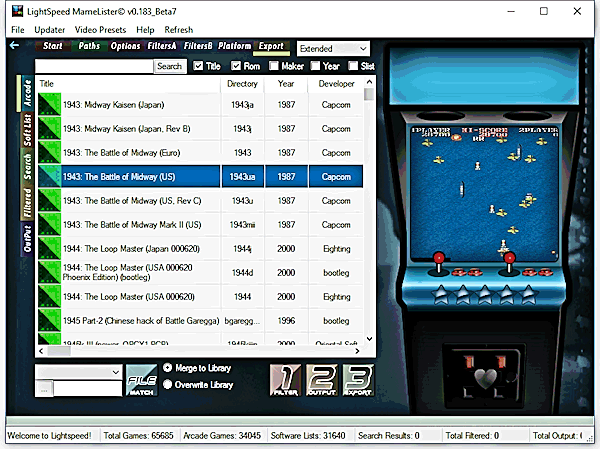600x449 pixels.
Task: Select the Merge to Library radio option
Action: pos(167,367)
